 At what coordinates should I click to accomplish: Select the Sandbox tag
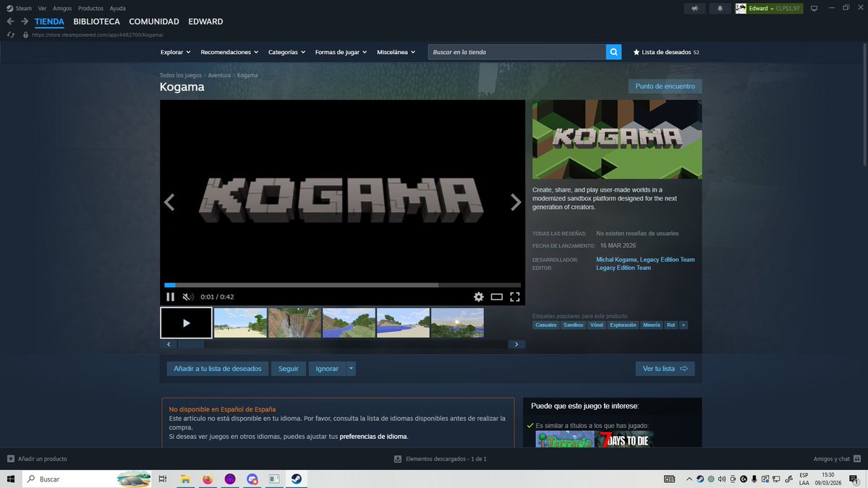point(574,325)
